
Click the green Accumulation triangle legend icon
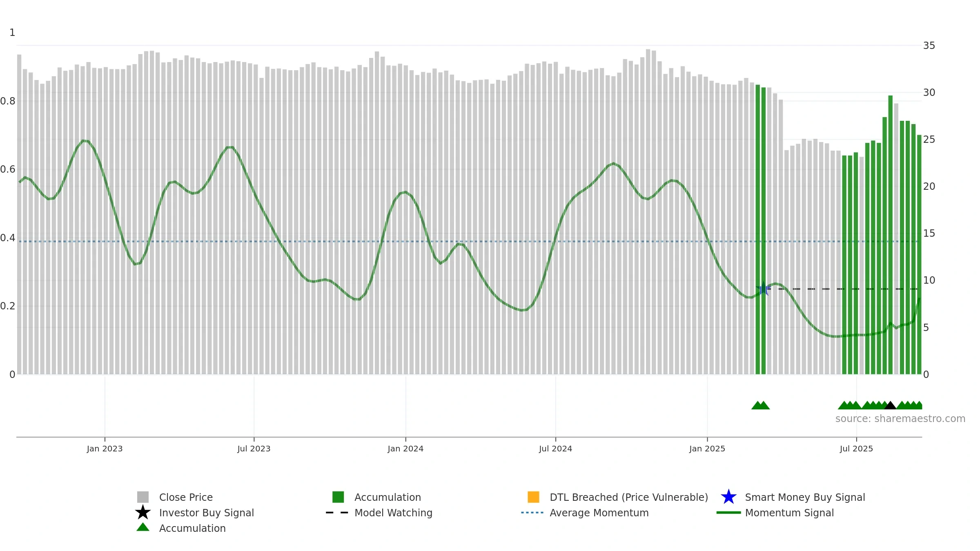click(143, 527)
